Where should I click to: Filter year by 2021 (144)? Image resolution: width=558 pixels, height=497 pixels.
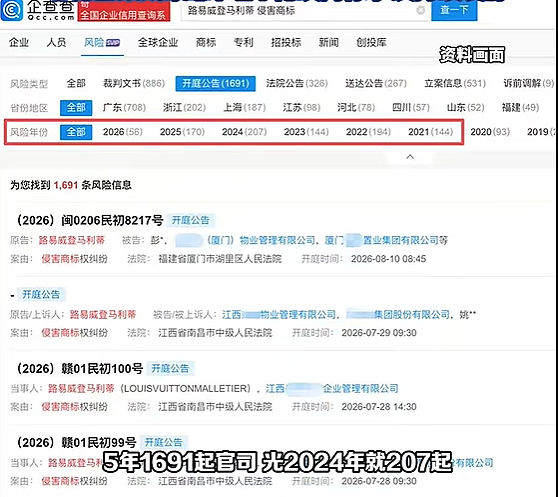pyautogui.click(x=430, y=132)
